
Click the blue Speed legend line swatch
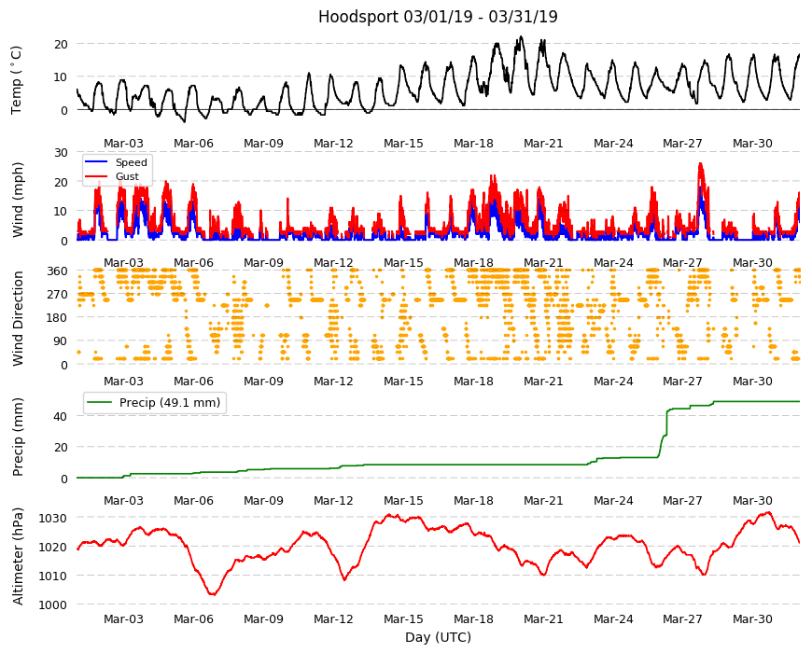(x=96, y=162)
